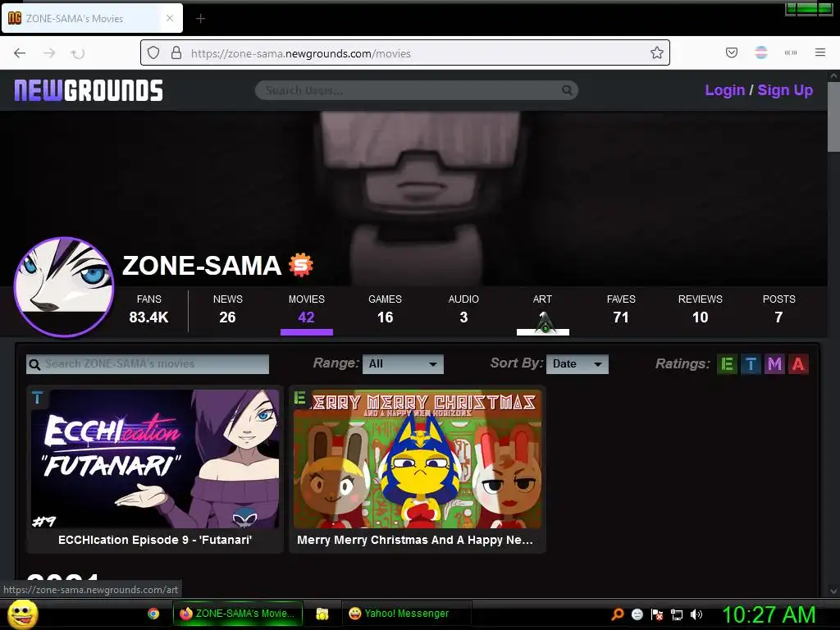
Task: Click the tray magnifier search icon
Action: (x=618, y=614)
